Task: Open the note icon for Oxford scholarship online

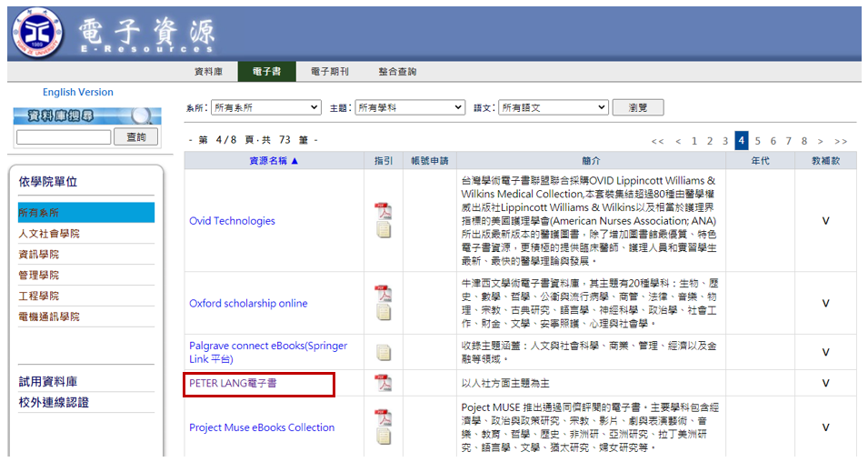Action: 384,313
